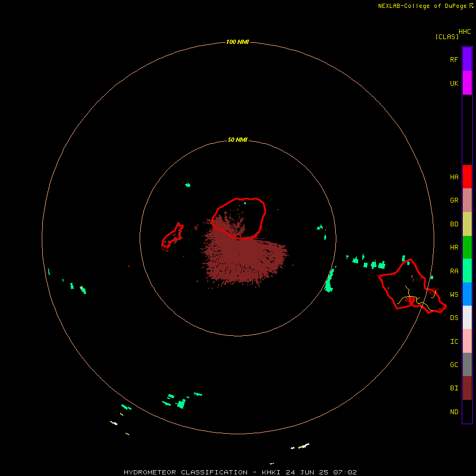Click the 'RF' legend label
This screenshot has height=476, width=476.
point(454,60)
